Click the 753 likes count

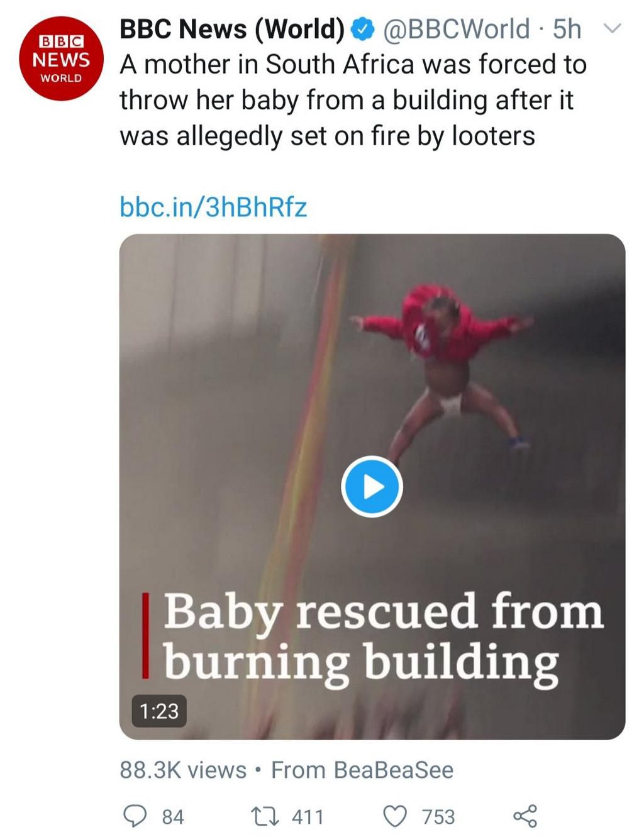point(438,816)
